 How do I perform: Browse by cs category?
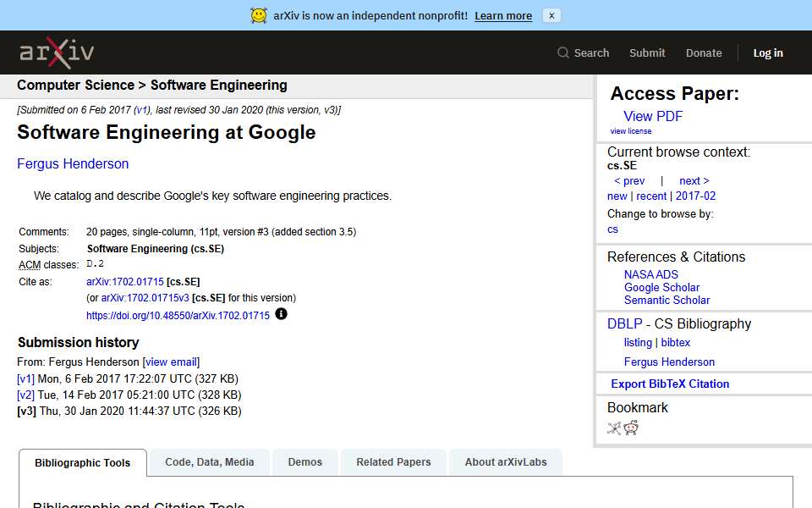[x=612, y=229]
